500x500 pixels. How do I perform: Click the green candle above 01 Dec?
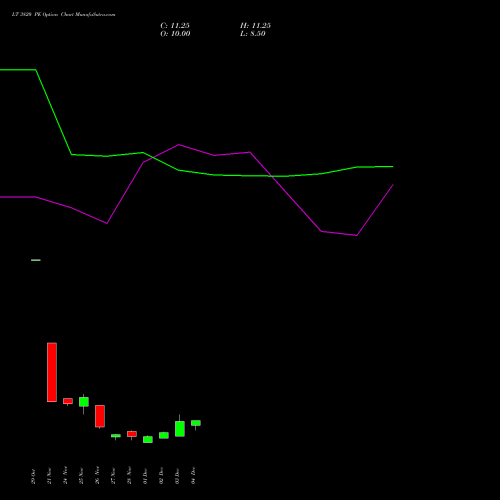[x=148, y=439]
